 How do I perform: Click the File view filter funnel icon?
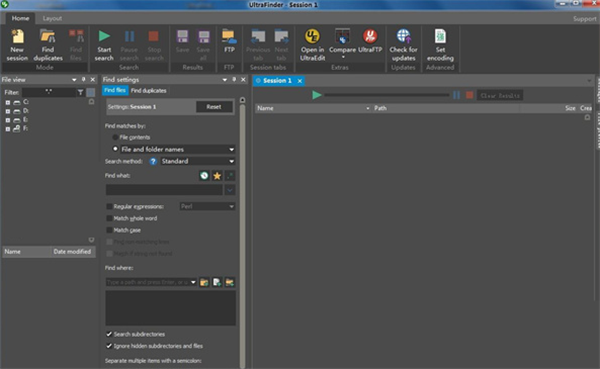click(x=80, y=92)
